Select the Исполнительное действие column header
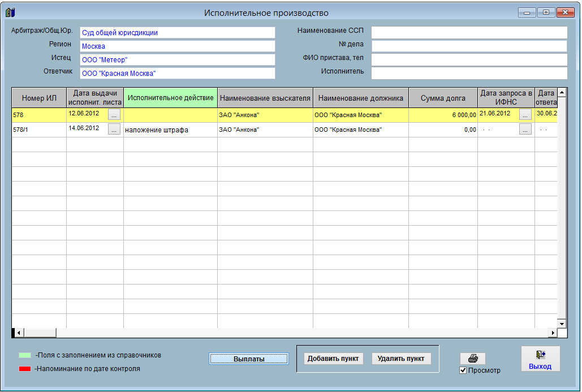The height and width of the screenshot is (392, 582). pyautogui.click(x=170, y=98)
